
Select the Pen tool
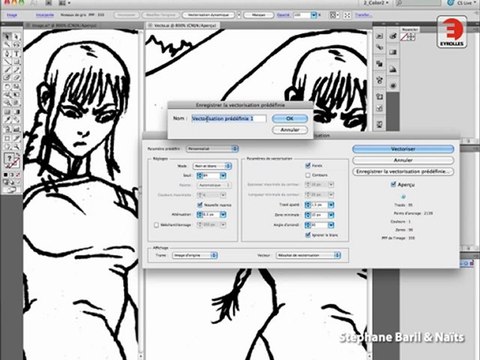[7, 53]
